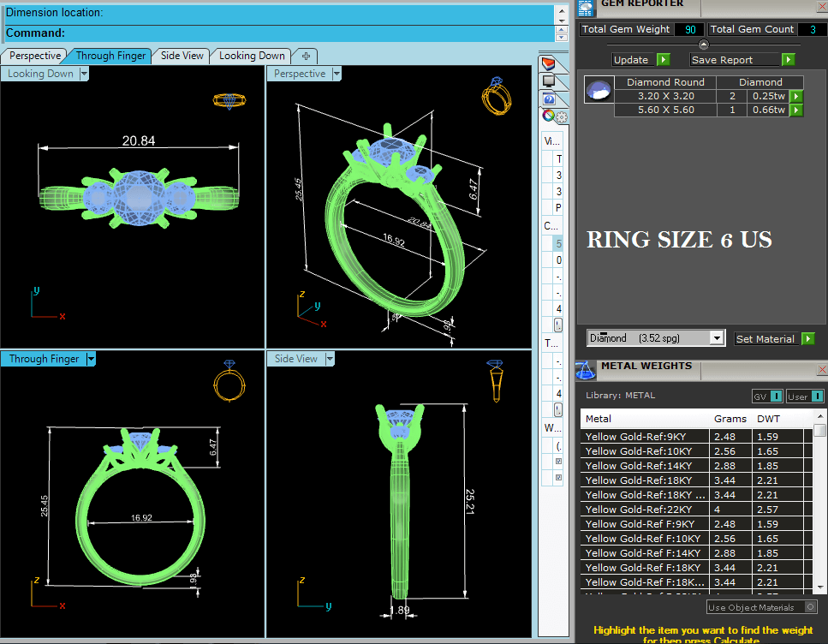Open the layers panel tab icon
The width and height of the screenshot is (828, 644).
click(x=550, y=64)
